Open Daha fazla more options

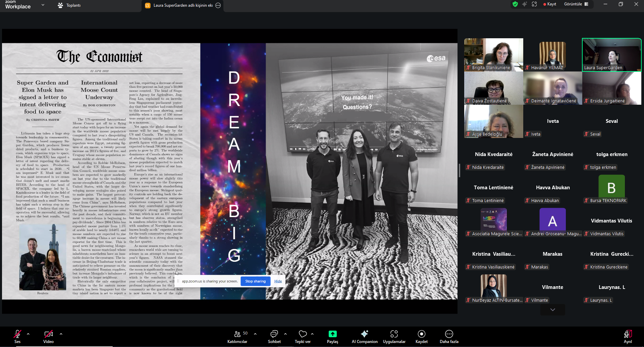449,337
